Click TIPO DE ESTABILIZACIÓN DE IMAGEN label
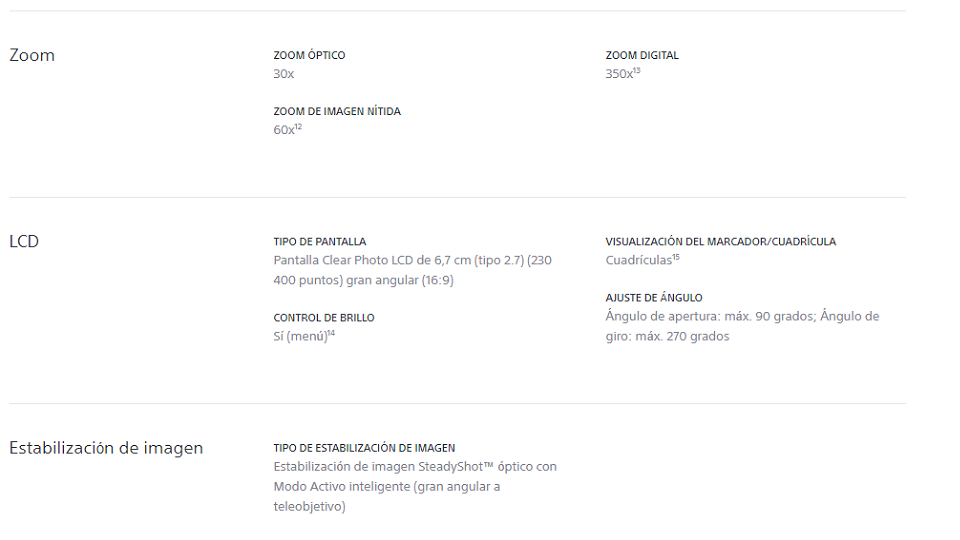Image resolution: width=960 pixels, height=540 pixels. (x=364, y=448)
